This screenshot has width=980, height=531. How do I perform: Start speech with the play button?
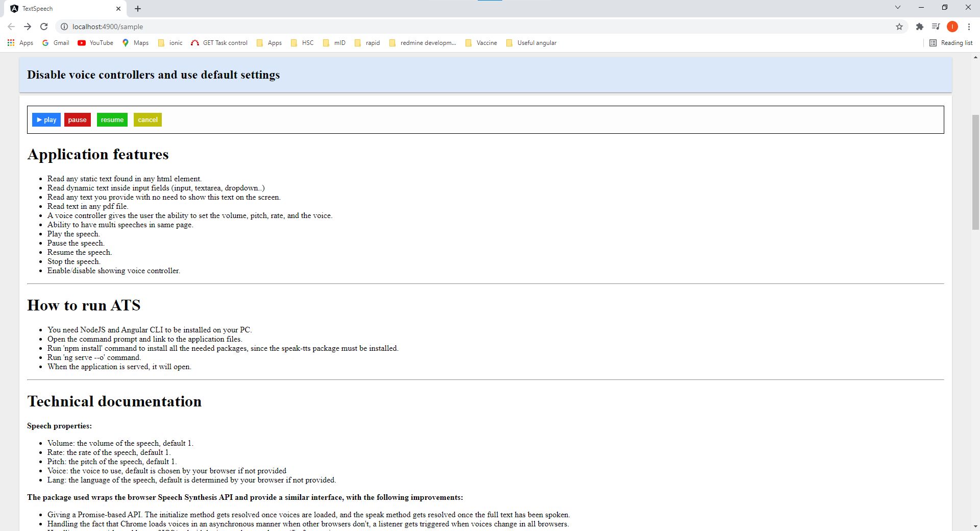[46, 120]
